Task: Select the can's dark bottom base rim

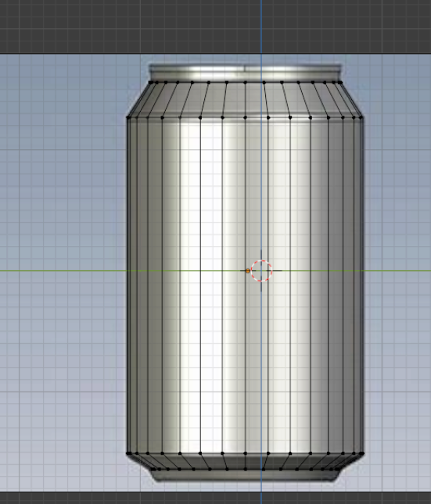Action: tap(245, 475)
